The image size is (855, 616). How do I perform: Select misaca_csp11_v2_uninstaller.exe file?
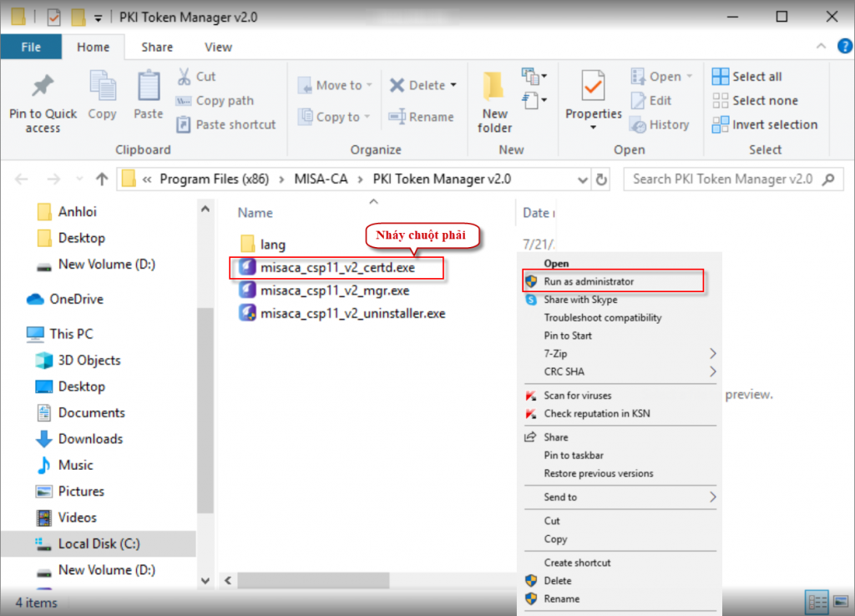pyautogui.click(x=342, y=314)
